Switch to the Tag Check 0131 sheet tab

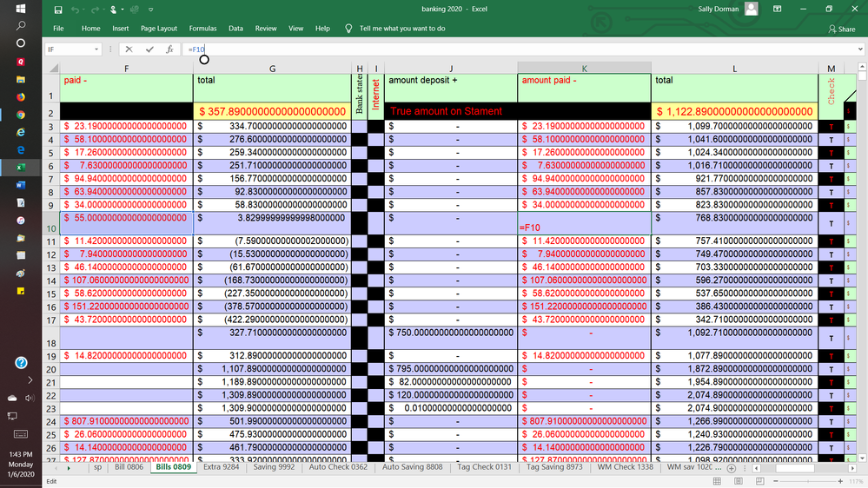484,467
